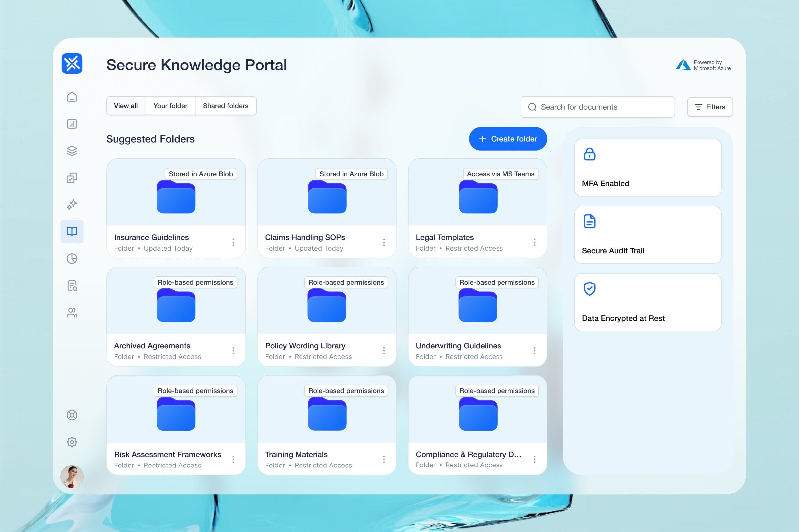Open the lifebuoy support icon

[x=72, y=415]
